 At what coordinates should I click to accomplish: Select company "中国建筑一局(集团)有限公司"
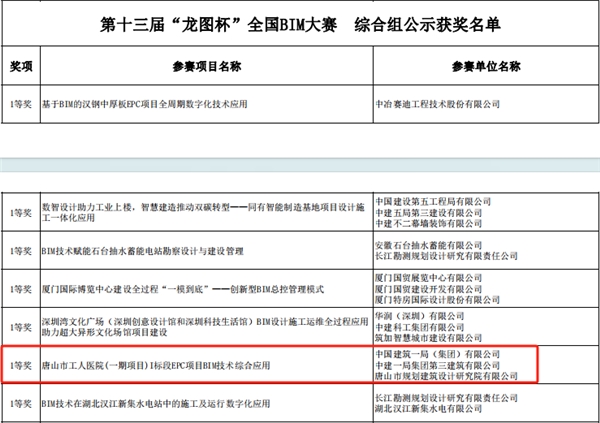(x=437, y=354)
